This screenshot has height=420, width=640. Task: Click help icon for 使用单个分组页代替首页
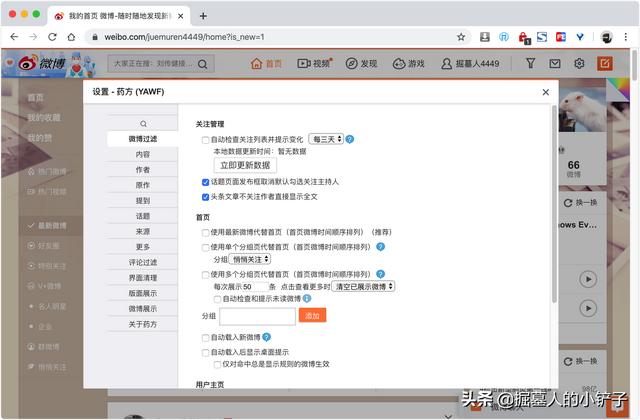[x=380, y=247]
